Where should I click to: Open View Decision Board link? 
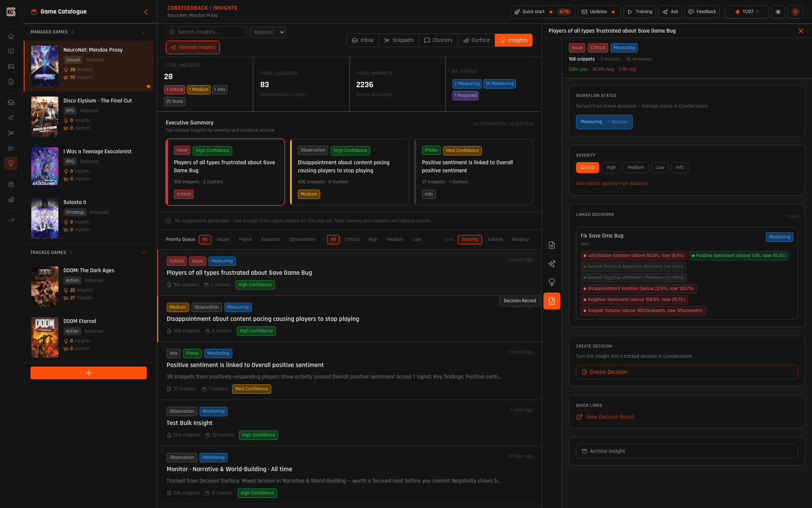click(x=609, y=417)
